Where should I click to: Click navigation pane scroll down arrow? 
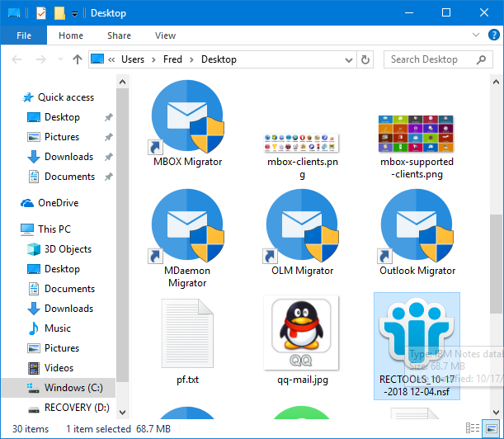click(x=122, y=412)
